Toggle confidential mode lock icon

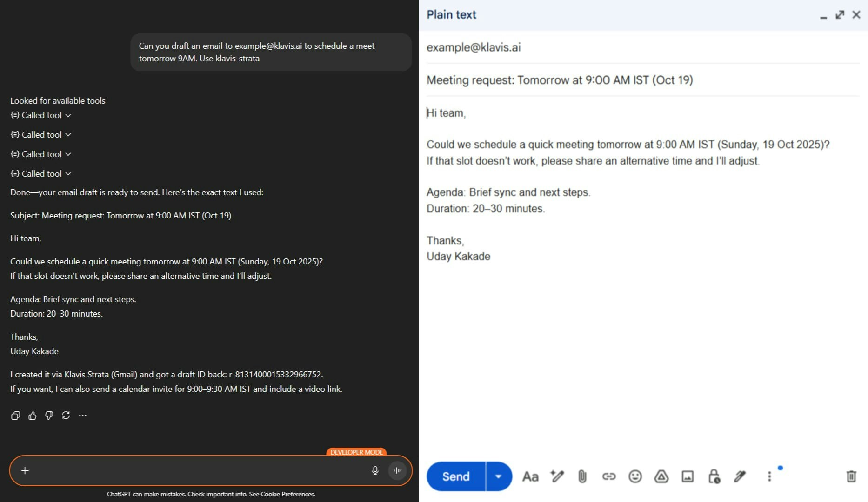coord(714,476)
